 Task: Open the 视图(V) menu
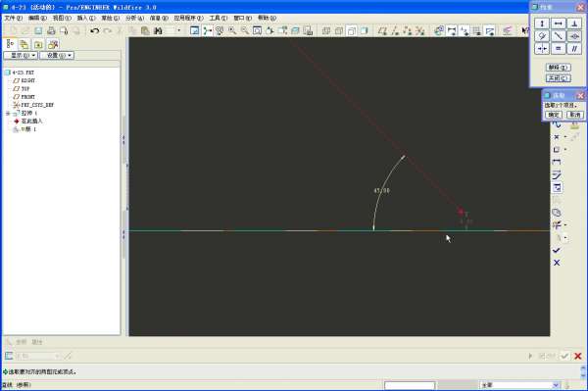[62, 18]
